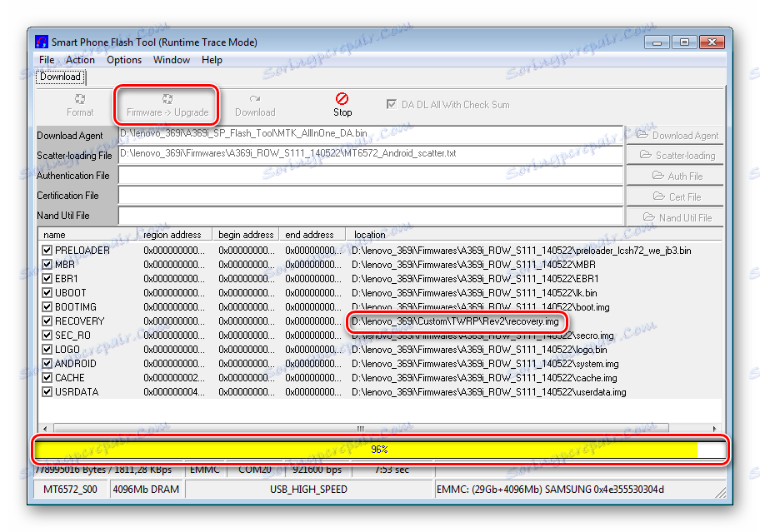The height and width of the screenshot is (532, 760).
Task: Open Nand Util File browse button
Action: pyautogui.click(x=677, y=218)
